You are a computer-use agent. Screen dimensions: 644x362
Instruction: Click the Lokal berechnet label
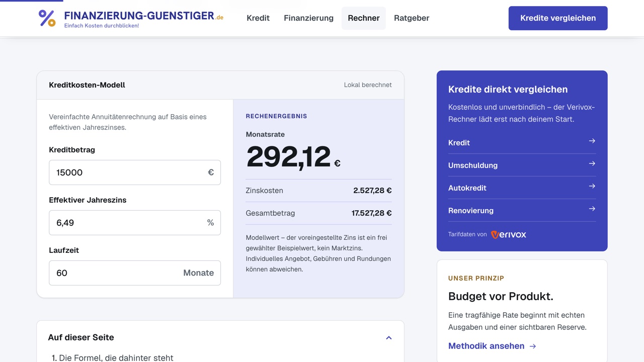pyautogui.click(x=368, y=85)
